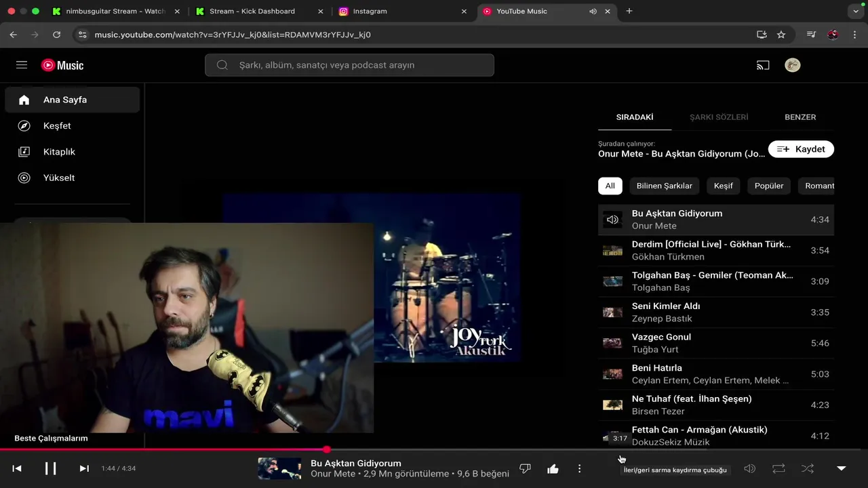
Task: Switch to the ŞARKI SÖZLERİ tab
Action: click(719, 117)
